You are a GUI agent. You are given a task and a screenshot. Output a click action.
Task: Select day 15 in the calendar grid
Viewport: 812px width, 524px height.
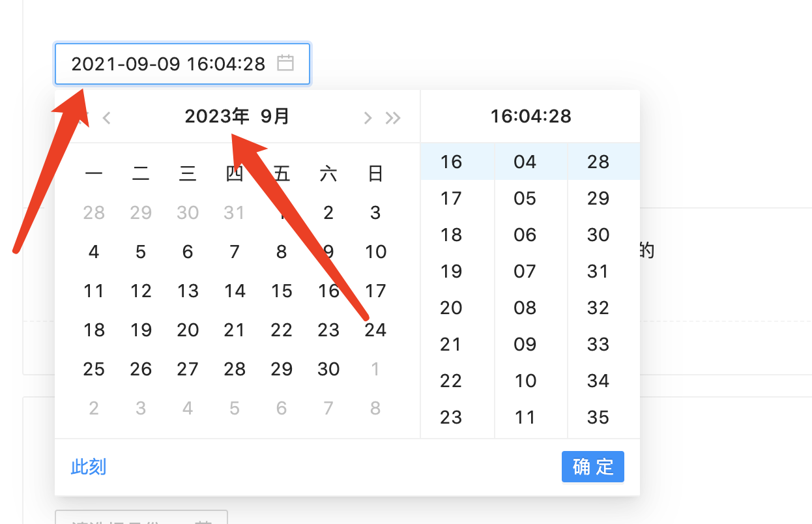[282, 291]
